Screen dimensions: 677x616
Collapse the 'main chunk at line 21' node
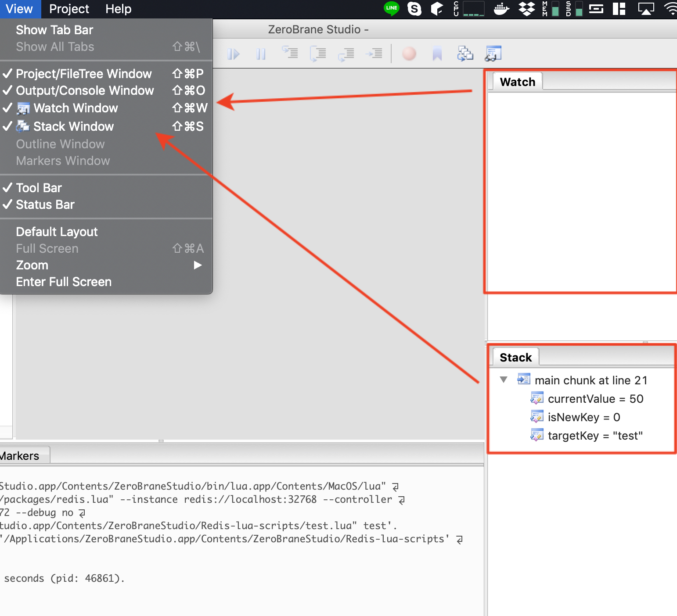[504, 380]
